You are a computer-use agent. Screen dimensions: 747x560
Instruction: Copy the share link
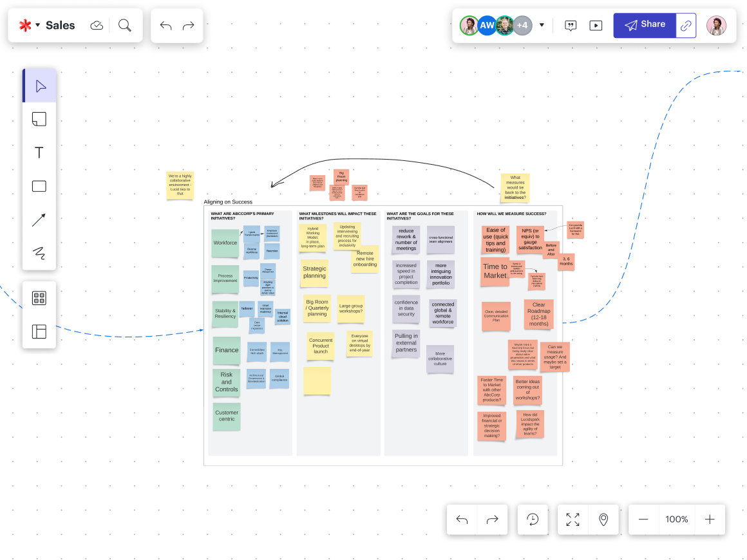[686, 25]
